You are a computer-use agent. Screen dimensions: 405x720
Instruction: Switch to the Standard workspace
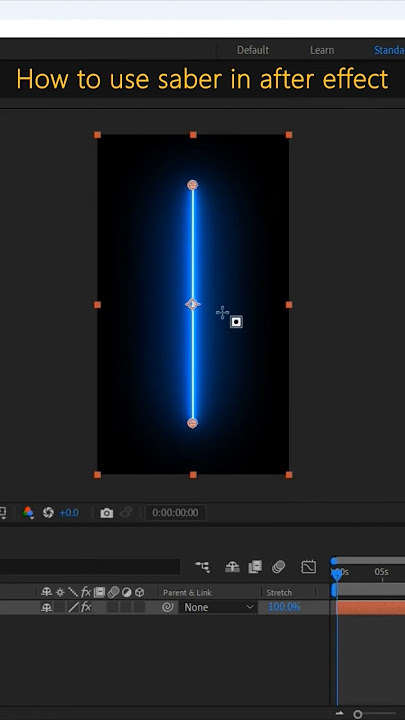click(x=389, y=50)
